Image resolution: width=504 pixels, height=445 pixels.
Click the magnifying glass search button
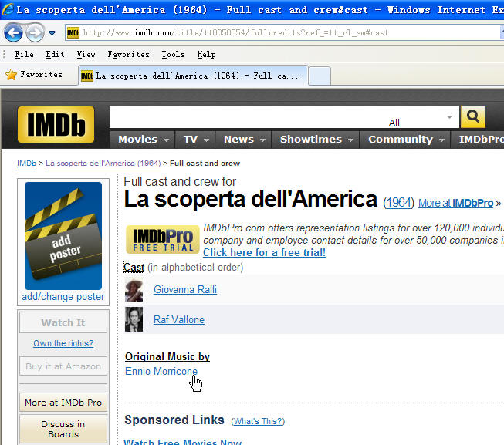473,116
